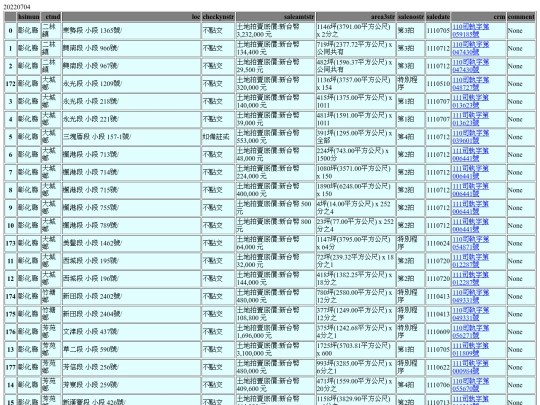Click the comment column header

pos(521,17)
